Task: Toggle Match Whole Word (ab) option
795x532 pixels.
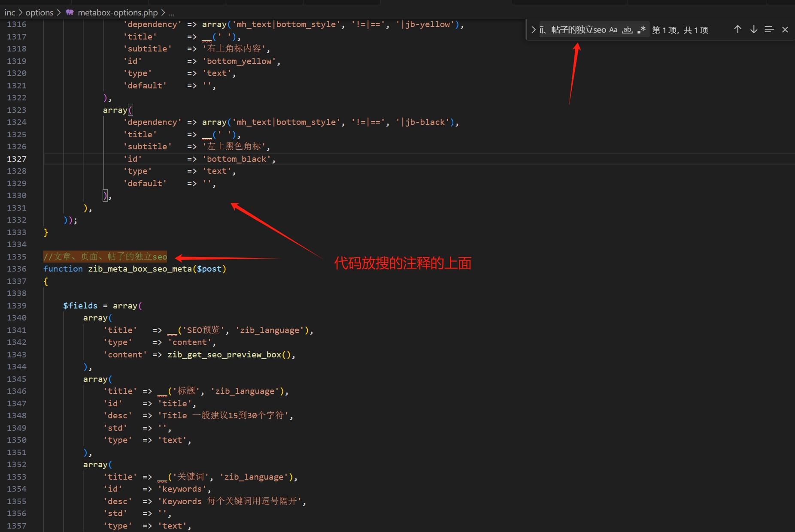Action: [627, 30]
